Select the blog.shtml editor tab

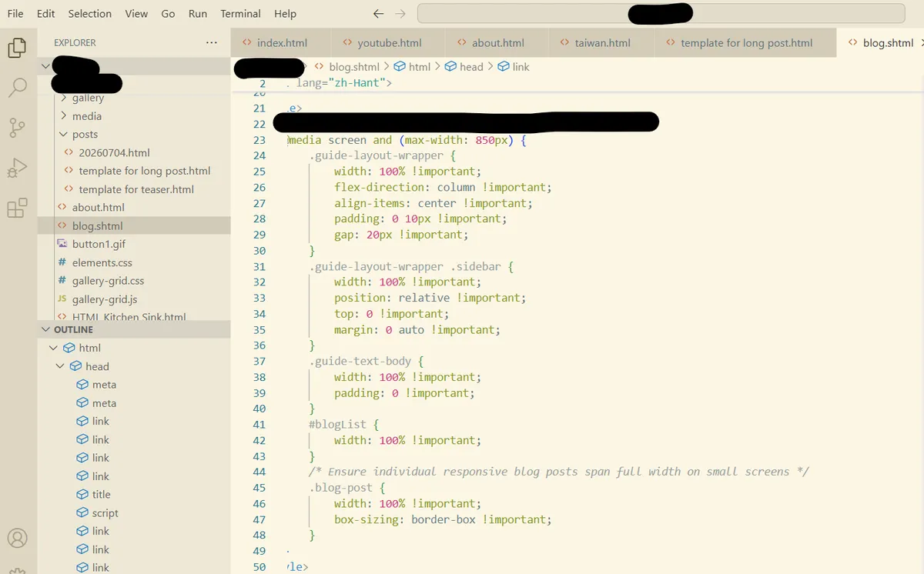coord(880,43)
